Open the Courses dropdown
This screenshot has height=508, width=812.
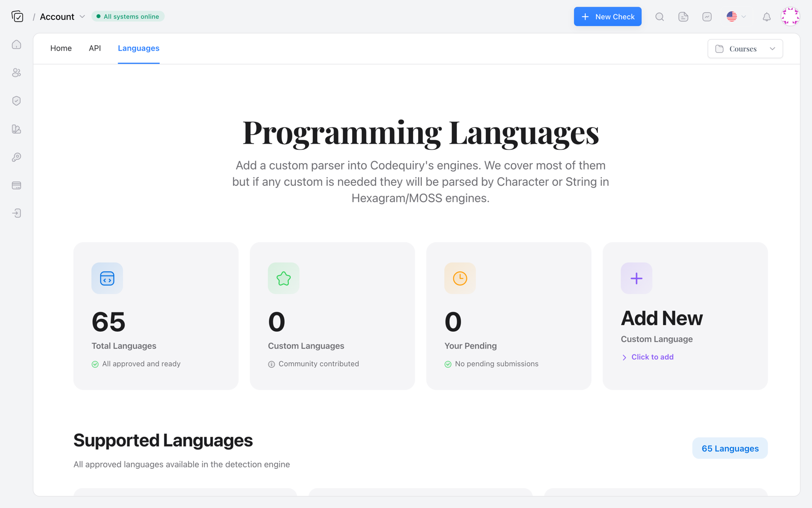coord(745,49)
